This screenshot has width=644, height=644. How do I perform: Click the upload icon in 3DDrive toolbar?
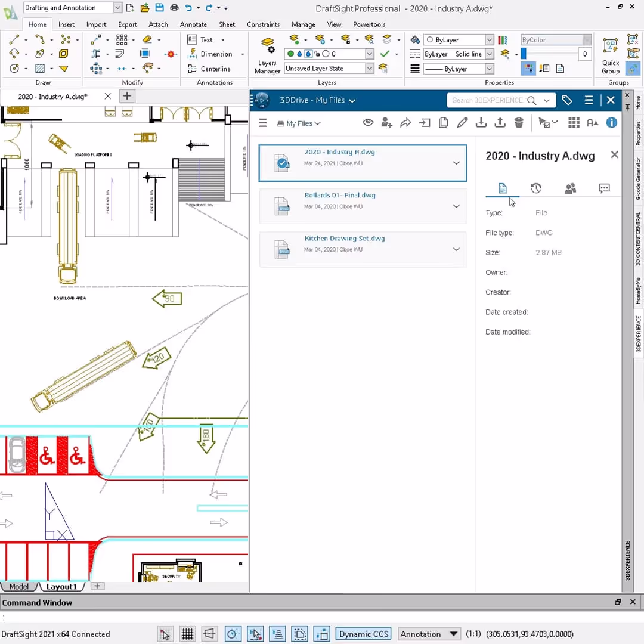tap(500, 122)
